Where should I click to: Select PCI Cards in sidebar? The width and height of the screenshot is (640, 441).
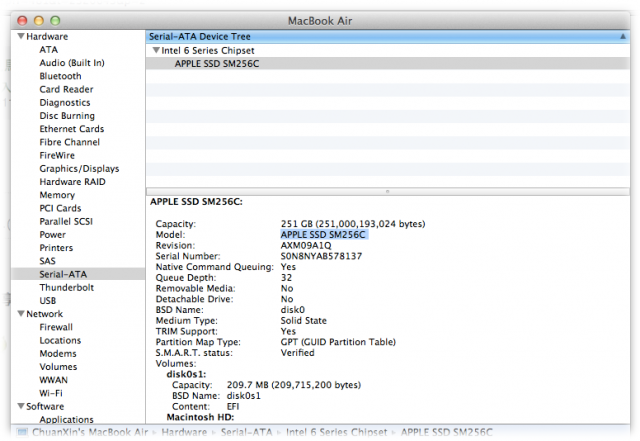pos(60,208)
